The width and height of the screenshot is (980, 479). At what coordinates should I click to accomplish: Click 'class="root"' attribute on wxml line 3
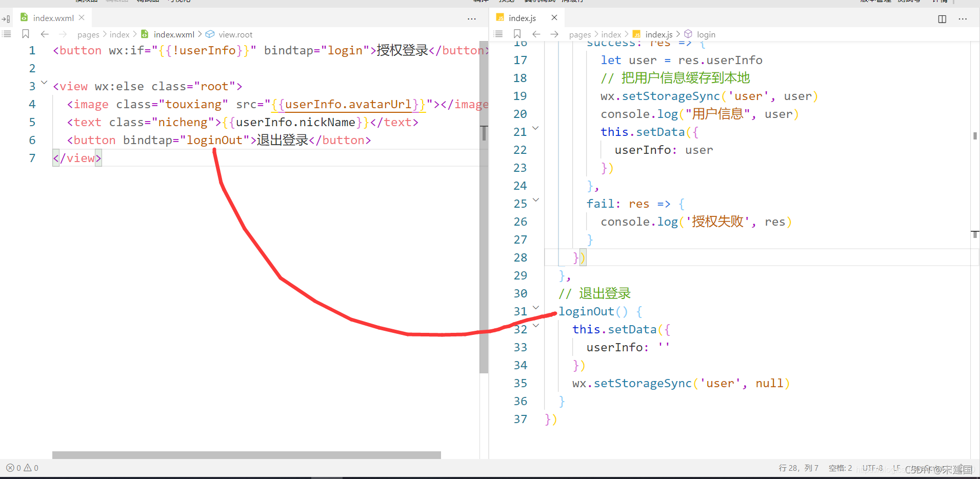tap(193, 86)
